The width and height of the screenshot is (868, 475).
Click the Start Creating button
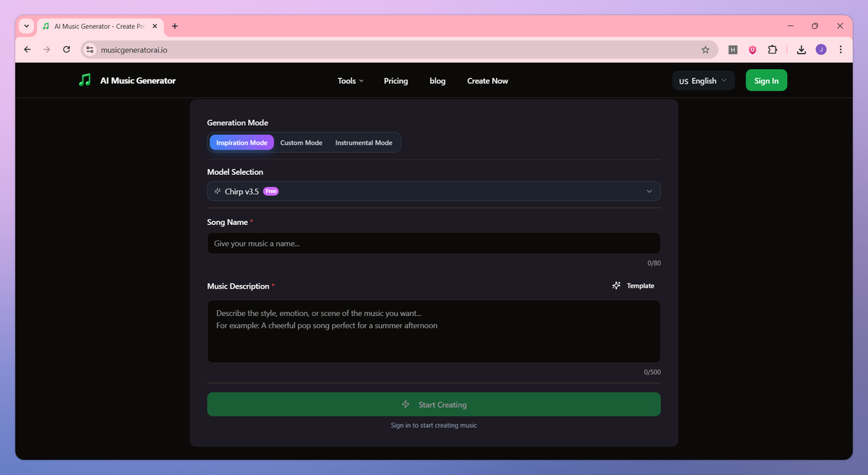[434, 404]
